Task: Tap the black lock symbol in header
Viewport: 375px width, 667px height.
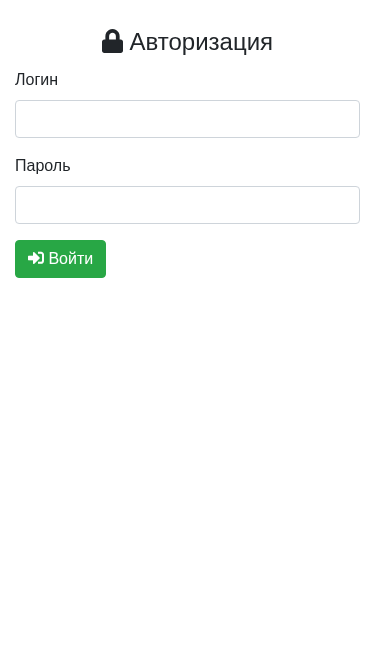Action: [112, 41]
